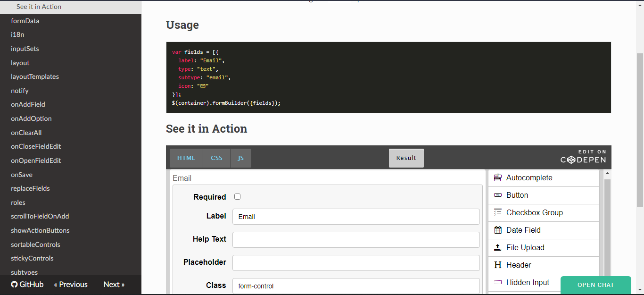This screenshot has width=644, height=295.
Task: Click into the Label input field
Action: pyautogui.click(x=356, y=217)
